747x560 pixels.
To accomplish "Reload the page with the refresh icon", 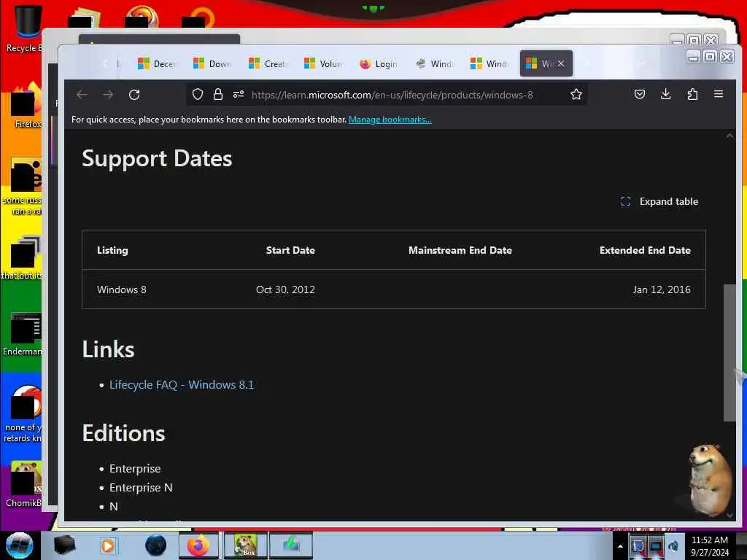I will pyautogui.click(x=134, y=95).
